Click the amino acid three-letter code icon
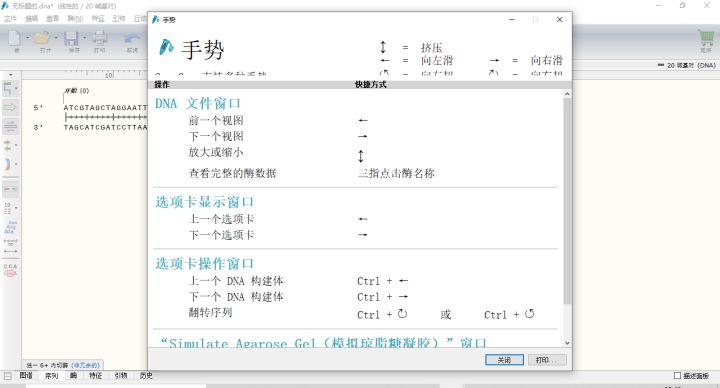 [x=10, y=227]
